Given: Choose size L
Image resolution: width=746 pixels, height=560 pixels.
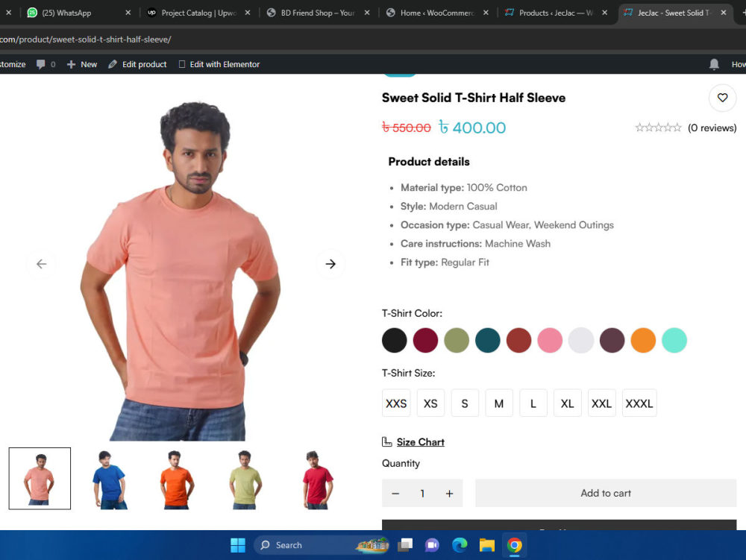Looking at the screenshot, I should coord(533,403).
